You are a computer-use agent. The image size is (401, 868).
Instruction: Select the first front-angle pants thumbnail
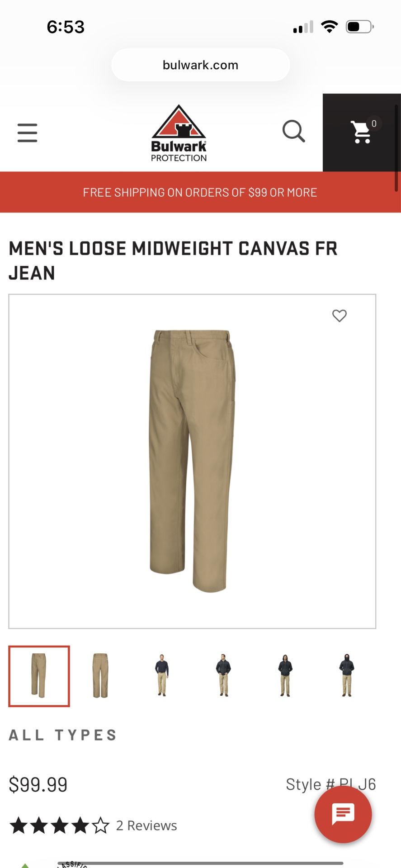tap(39, 676)
